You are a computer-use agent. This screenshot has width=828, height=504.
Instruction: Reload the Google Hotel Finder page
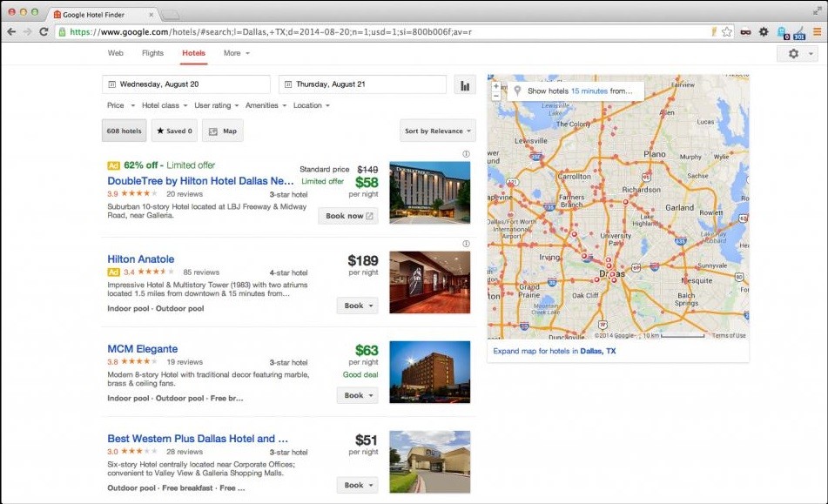coord(44,31)
